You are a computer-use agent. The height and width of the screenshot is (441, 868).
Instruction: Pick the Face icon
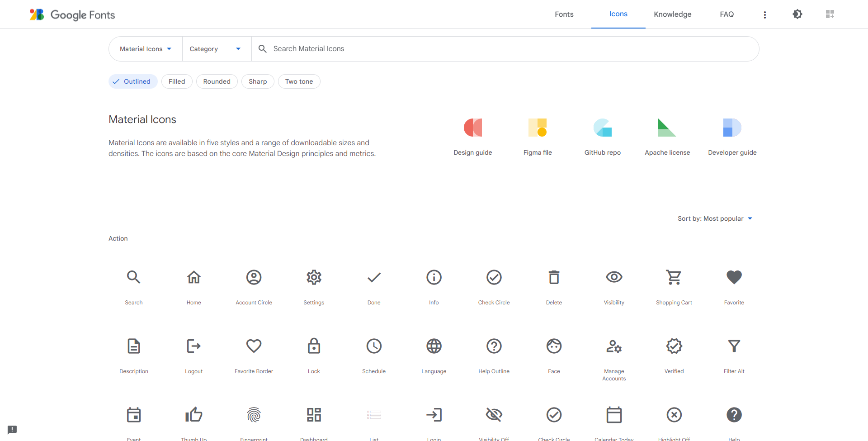point(554,346)
